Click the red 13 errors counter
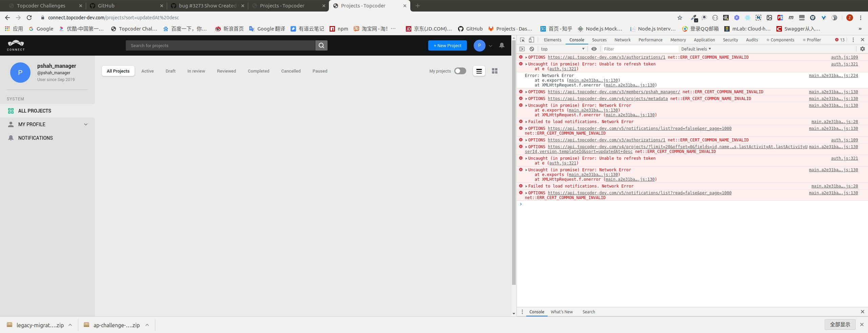This screenshot has width=868, height=333. coord(840,40)
